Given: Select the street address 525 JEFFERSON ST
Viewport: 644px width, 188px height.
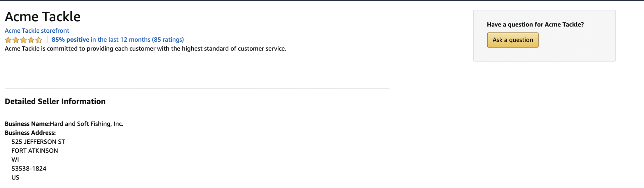Looking at the screenshot, I should 38,142.
